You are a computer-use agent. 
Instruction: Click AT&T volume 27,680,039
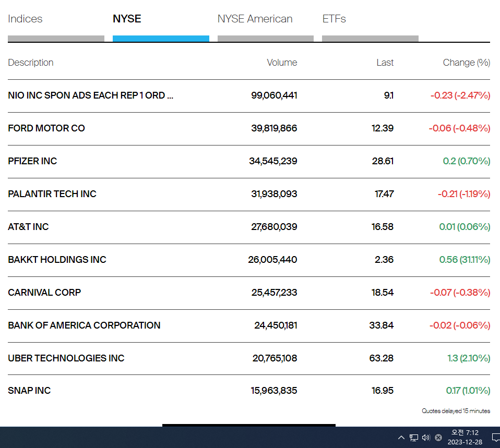(274, 226)
